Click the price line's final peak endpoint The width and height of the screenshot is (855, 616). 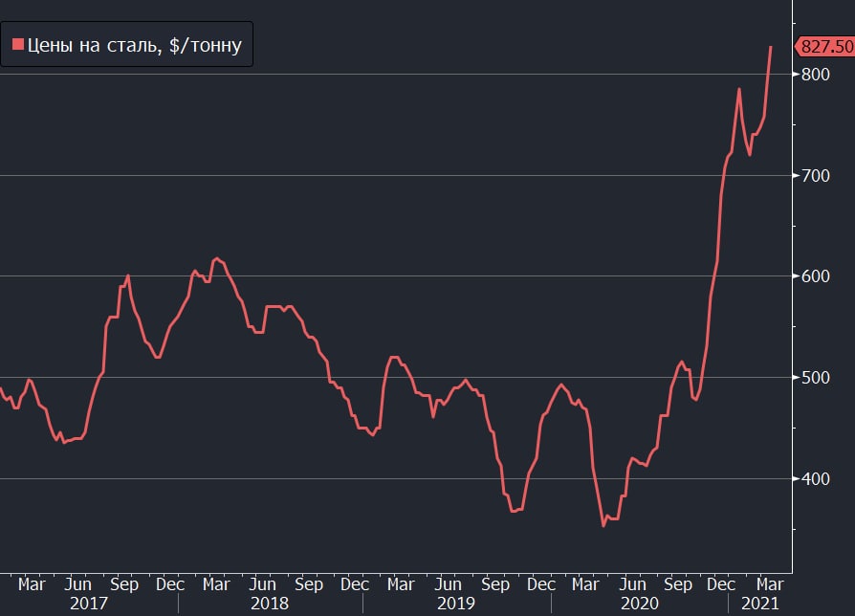771,47
